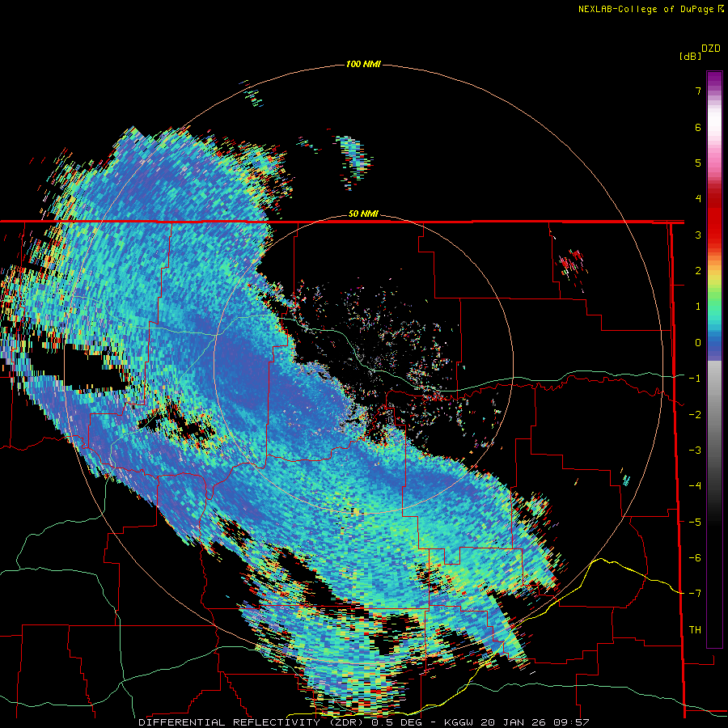Screen dimensions: 728x728
Task: Click the -4 value on the scale
Action: click(695, 486)
